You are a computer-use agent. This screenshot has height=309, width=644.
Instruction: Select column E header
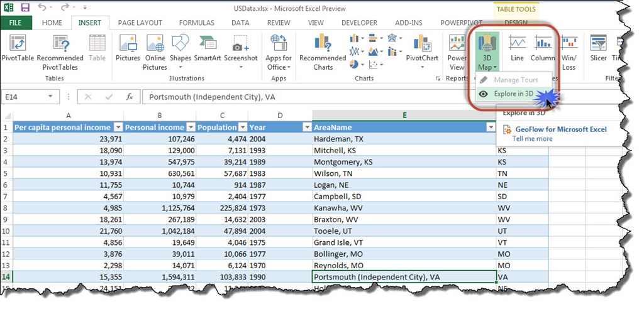point(404,116)
